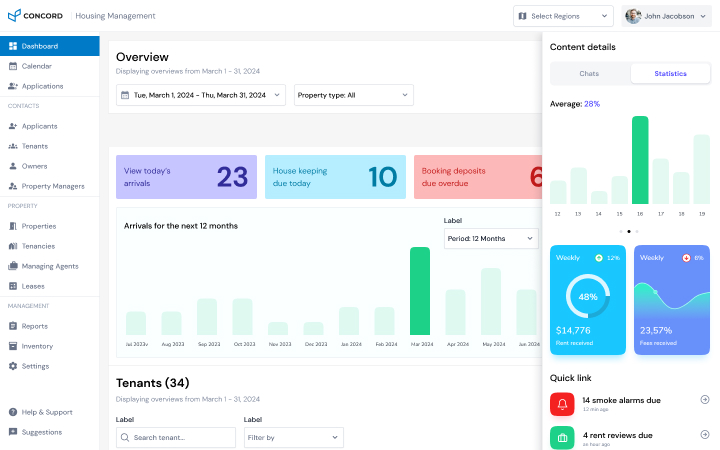Viewport: 720px width, 450px height.
Task: Open arrow next to smoke alarms due
Action: (704, 400)
